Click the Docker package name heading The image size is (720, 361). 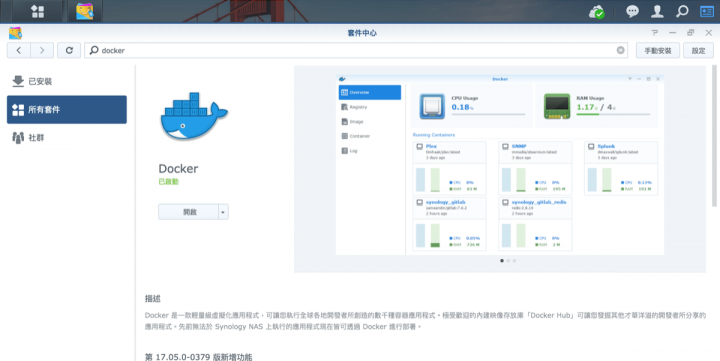click(178, 169)
